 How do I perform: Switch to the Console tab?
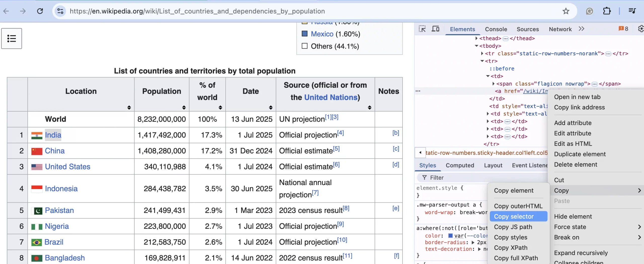coord(496,29)
